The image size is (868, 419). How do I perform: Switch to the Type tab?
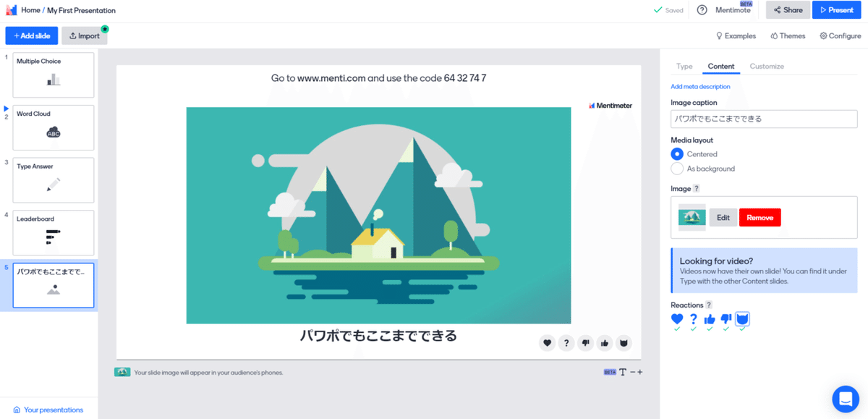coord(684,67)
